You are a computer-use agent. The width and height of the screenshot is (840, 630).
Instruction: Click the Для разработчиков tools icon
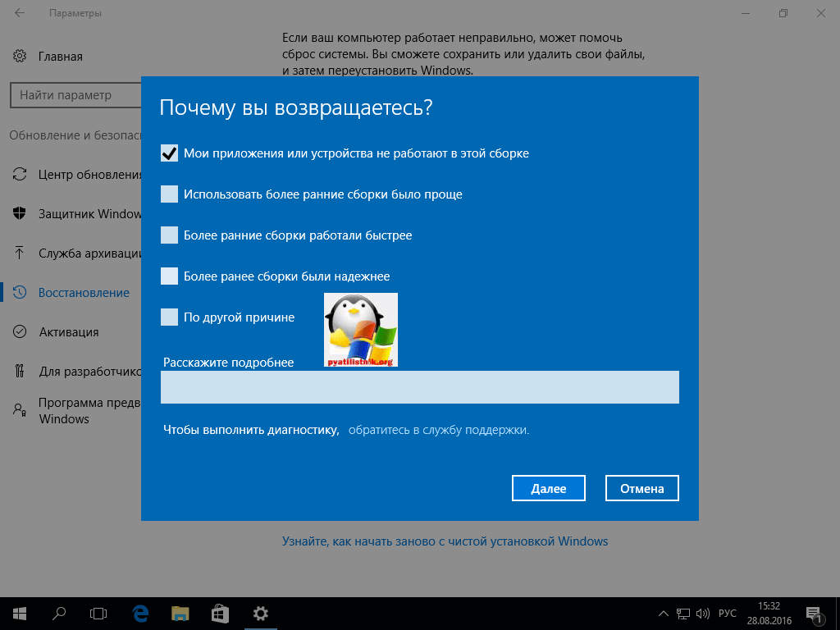(x=20, y=371)
